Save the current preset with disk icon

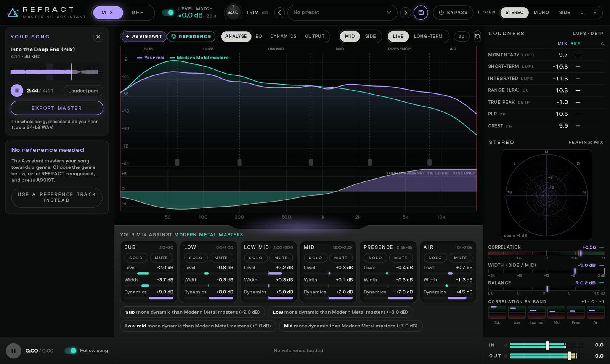tap(421, 13)
